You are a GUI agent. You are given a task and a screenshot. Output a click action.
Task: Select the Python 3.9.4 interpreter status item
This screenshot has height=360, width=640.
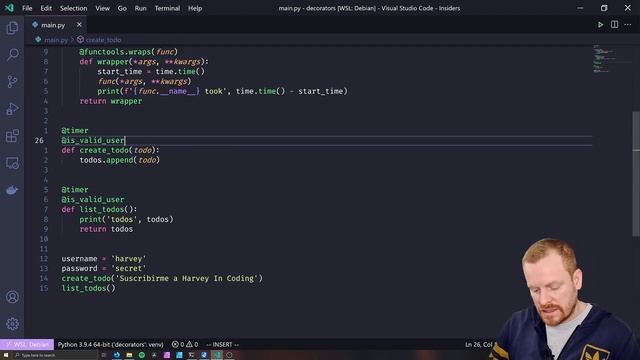(111, 344)
